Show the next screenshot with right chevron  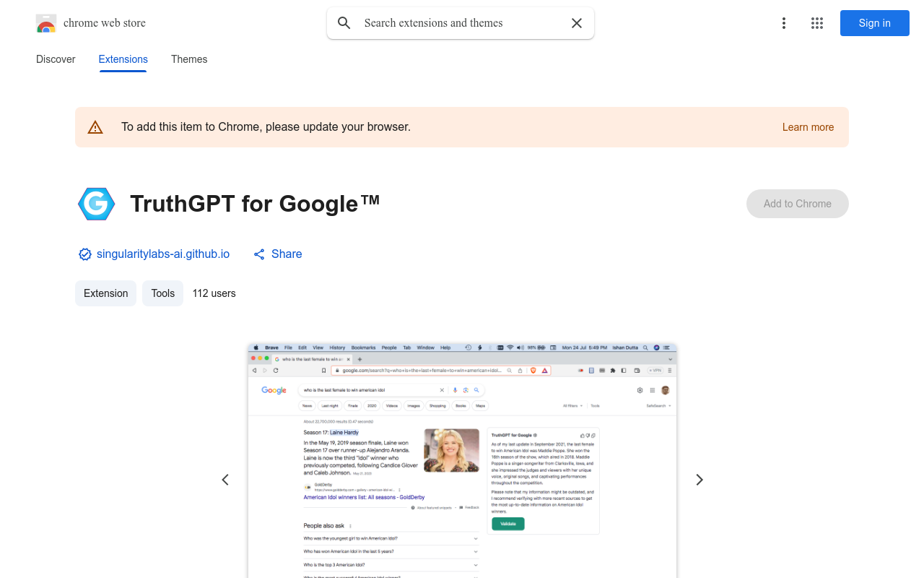pos(699,480)
